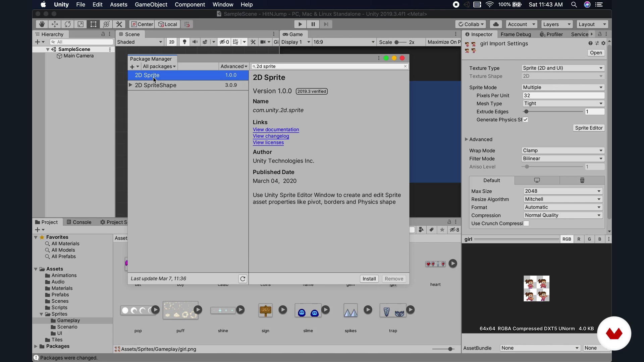Click the Pixels Per Unit field
This screenshot has width=644, height=362.
pyautogui.click(x=563, y=96)
